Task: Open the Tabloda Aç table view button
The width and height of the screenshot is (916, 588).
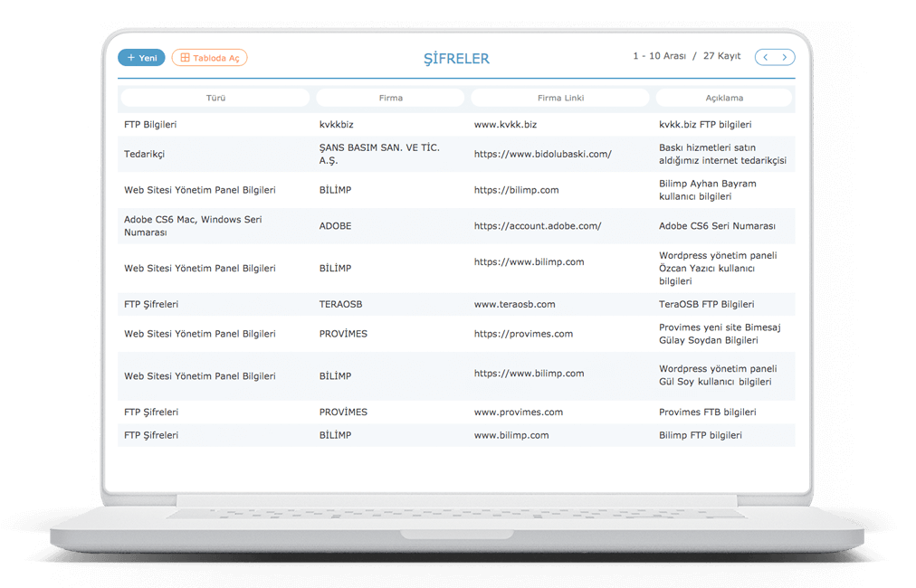Action: 210,58
